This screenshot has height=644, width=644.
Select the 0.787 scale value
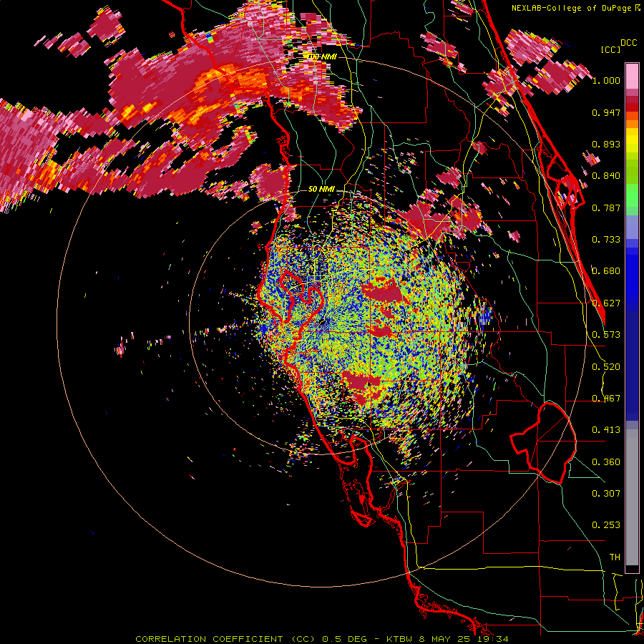[x=606, y=208]
